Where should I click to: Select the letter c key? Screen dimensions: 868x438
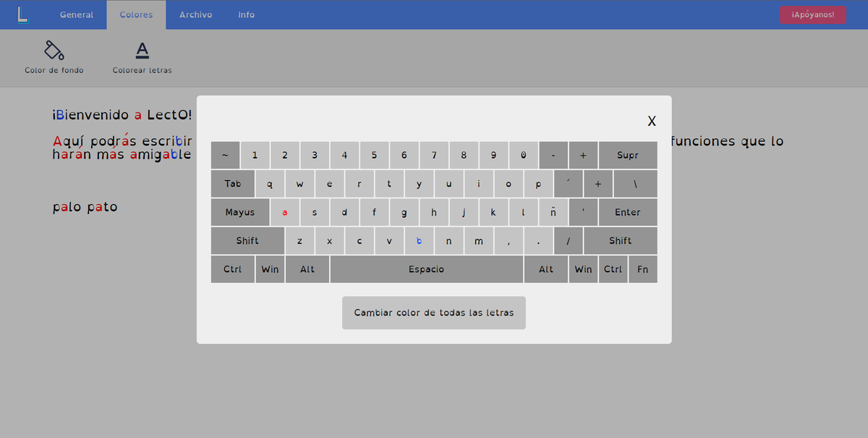tap(359, 240)
